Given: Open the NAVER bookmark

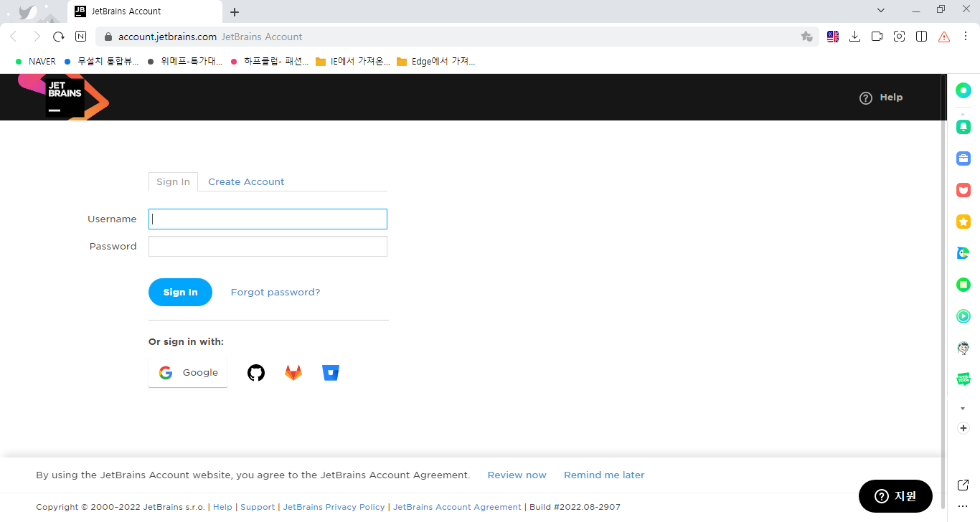Looking at the screenshot, I should [36, 62].
